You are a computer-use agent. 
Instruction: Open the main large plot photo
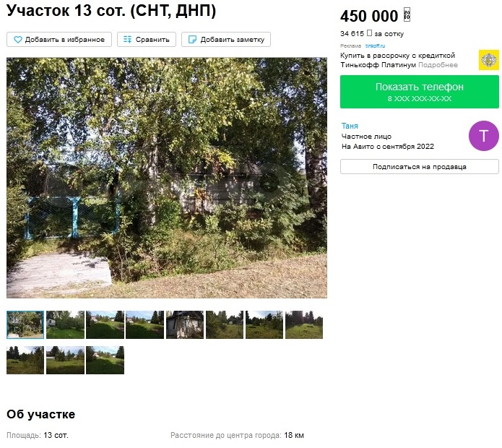[x=167, y=178]
